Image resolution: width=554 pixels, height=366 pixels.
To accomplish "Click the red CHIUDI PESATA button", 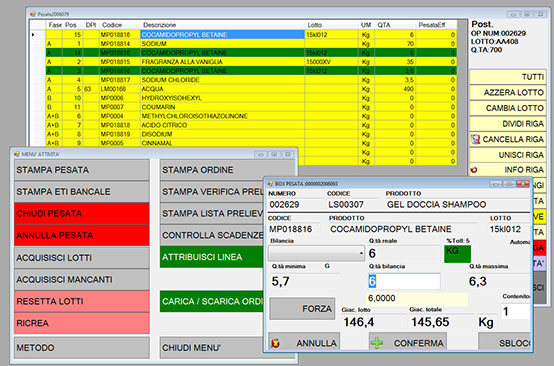I will point(82,213).
